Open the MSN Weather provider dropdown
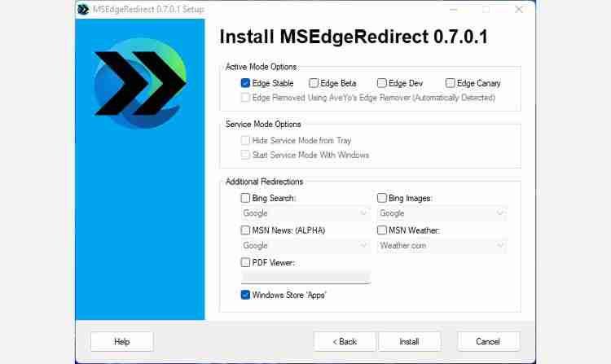Image resolution: width=611 pixels, height=364 pixels. coord(442,246)
